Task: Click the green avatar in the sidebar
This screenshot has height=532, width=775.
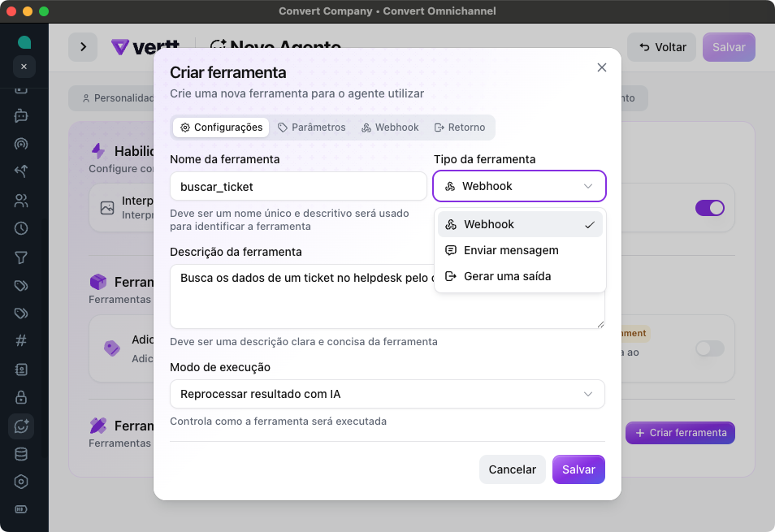Action: pyautogui.click(x=24, y=42)
